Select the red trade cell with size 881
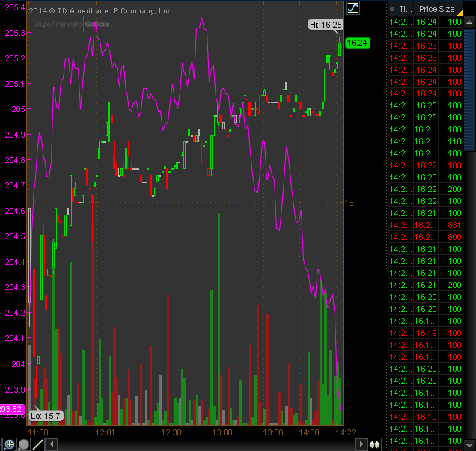Screen dimensions: 476x451 [454, 225]
